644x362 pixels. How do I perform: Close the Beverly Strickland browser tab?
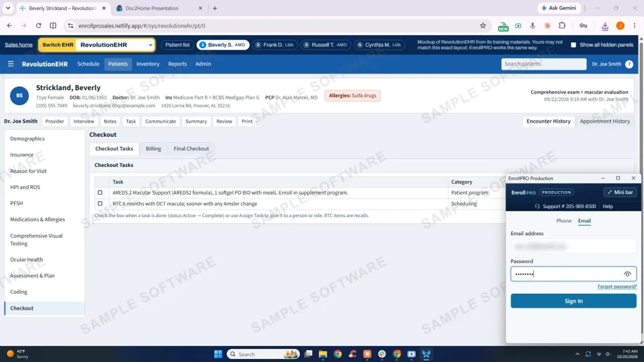coord(104,8)
